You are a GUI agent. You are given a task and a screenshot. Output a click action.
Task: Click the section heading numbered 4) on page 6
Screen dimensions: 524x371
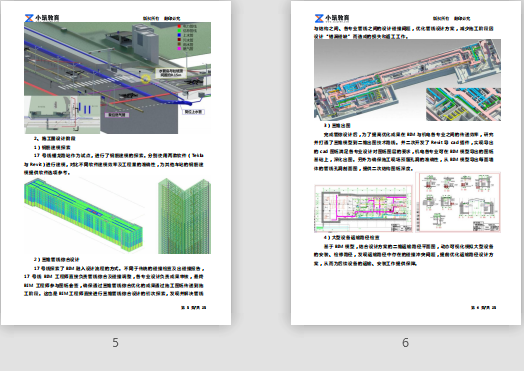click(x=352, y=238)
